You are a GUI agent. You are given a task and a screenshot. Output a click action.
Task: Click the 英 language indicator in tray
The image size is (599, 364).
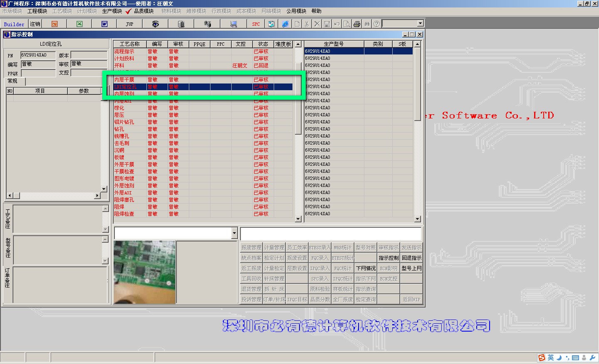coord(551,358)
